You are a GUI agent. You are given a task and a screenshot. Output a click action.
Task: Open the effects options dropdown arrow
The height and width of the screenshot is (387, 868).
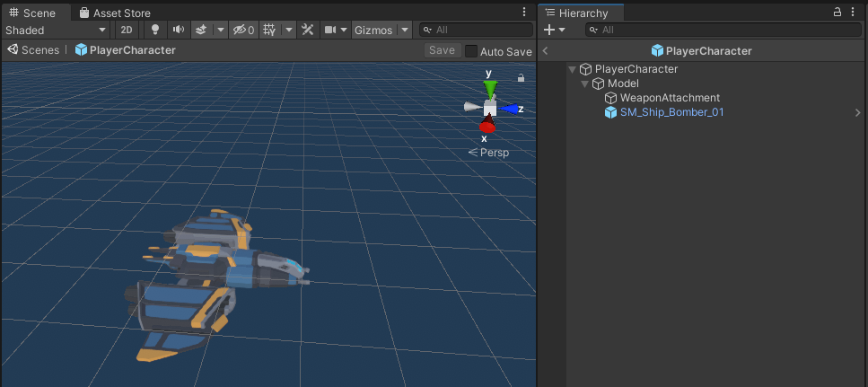221,30
